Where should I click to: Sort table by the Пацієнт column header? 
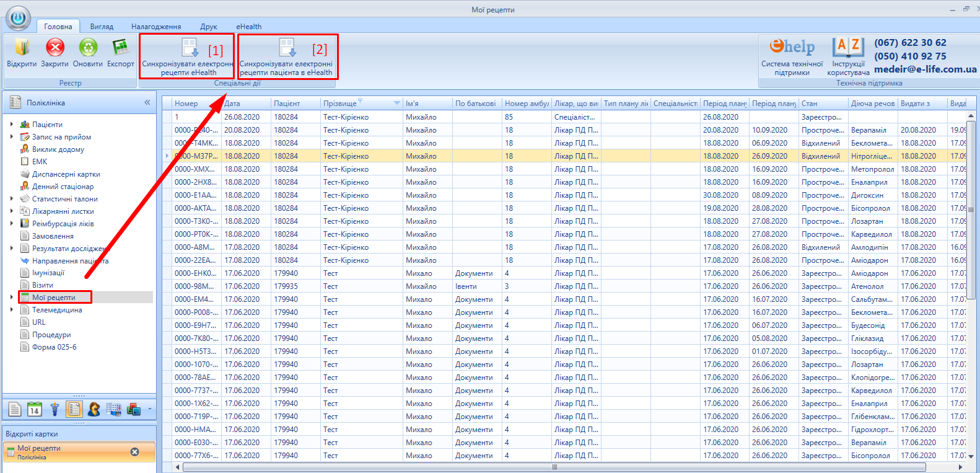[x=295, y=103]
